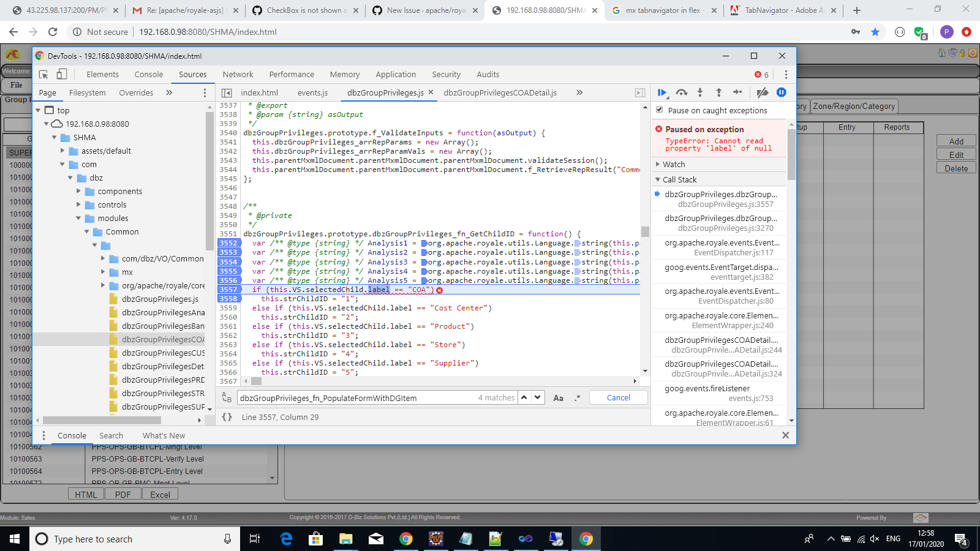This screenshot has width=980, height=551.
Task: Open the events.js source tab
Action: pyautogui.click(x=312, y=92)
